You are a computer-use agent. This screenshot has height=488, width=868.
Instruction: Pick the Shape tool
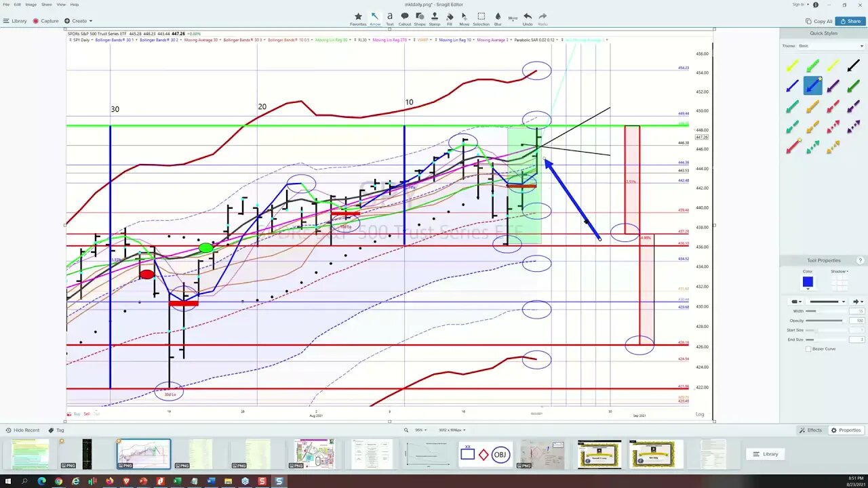click(x=420, y=19)
